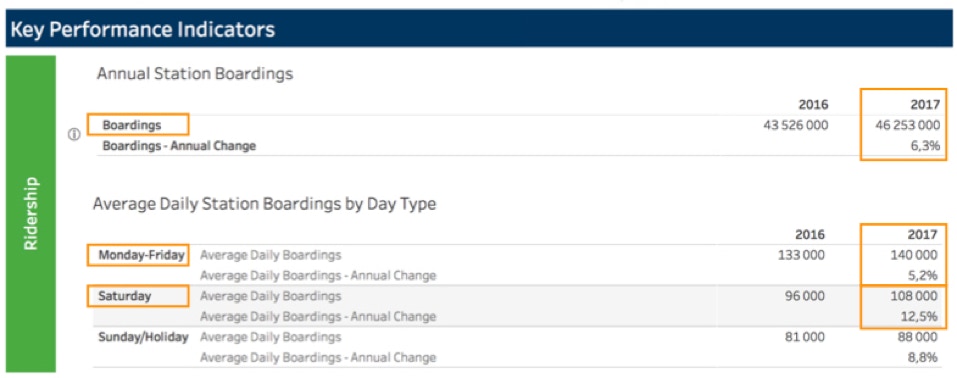This screenshot has width=957, height=378.
Task: Click the 6,3% annual change value
Action: (x=924, y=146)
